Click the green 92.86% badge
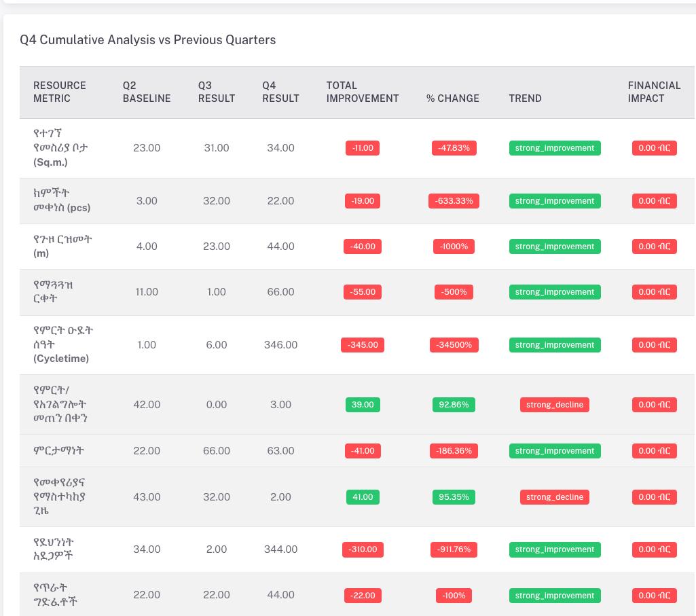Screen dimensions: 696x616 point(454,405)
